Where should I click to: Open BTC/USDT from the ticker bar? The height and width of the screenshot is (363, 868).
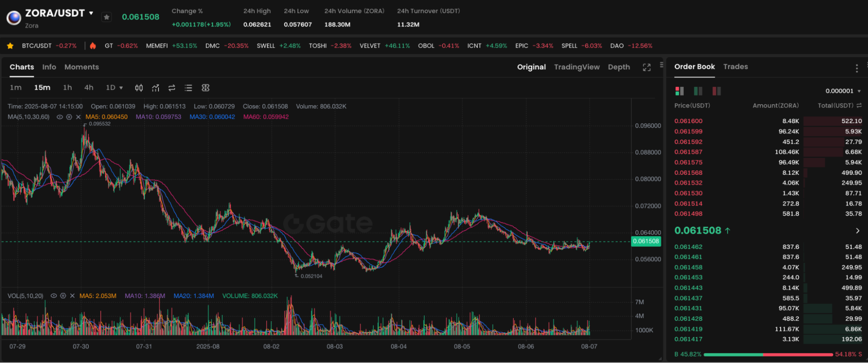point(49,46)
